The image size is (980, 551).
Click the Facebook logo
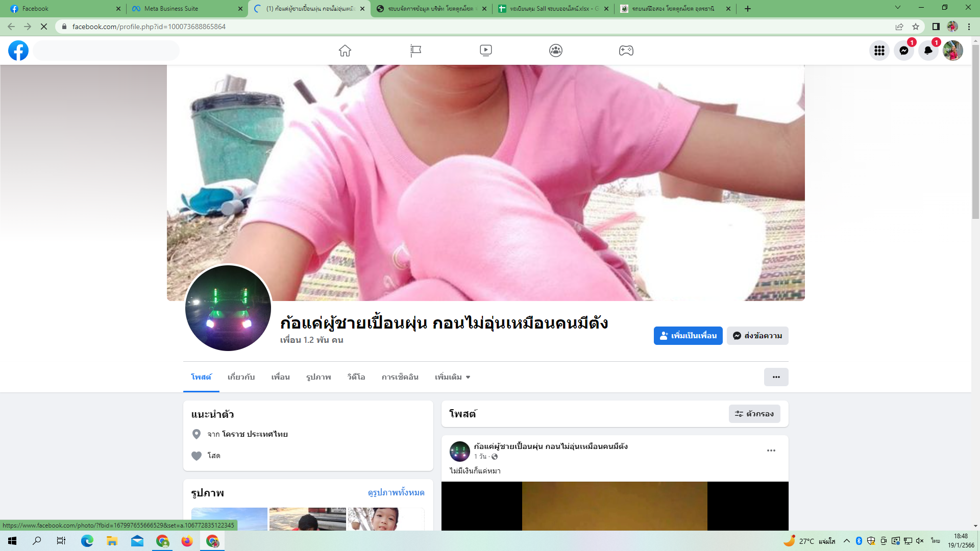pyautogui.click(x=18, y=51)
